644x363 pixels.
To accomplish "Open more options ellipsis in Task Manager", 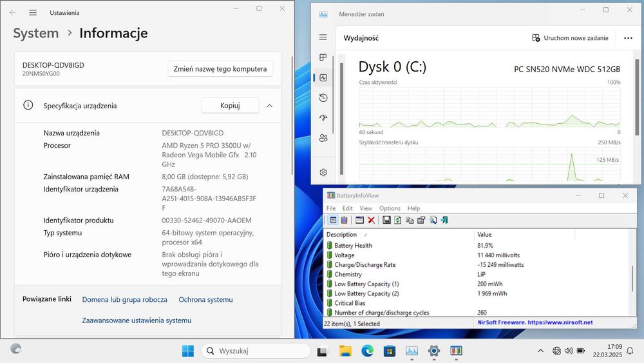I will (628, 38).
